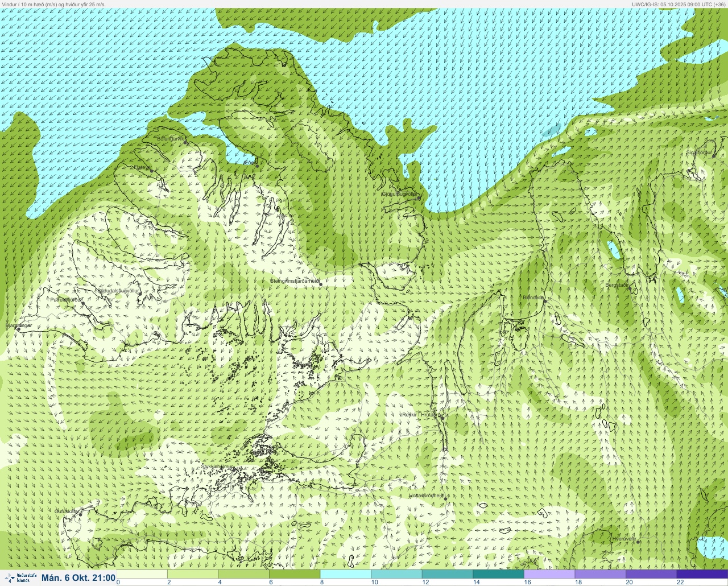Click the Siglufjörður station label
This screenshot has width=728, height=586.
(699, 152)
